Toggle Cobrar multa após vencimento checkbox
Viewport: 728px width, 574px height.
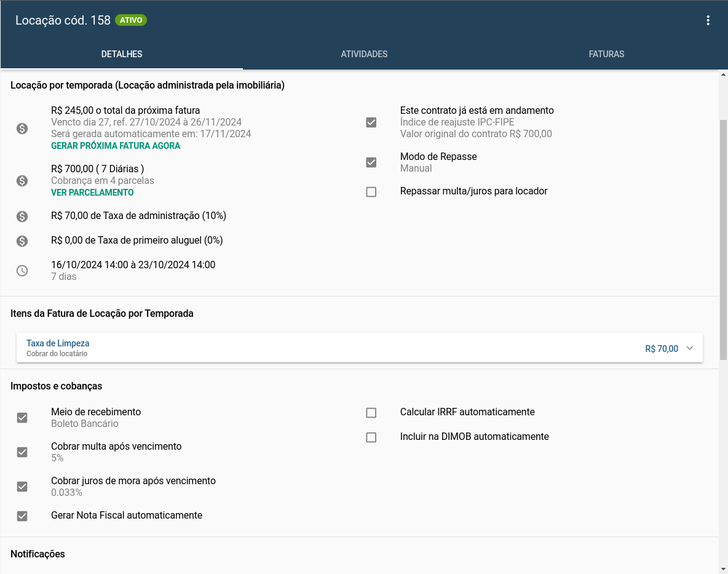coord(22,452)
